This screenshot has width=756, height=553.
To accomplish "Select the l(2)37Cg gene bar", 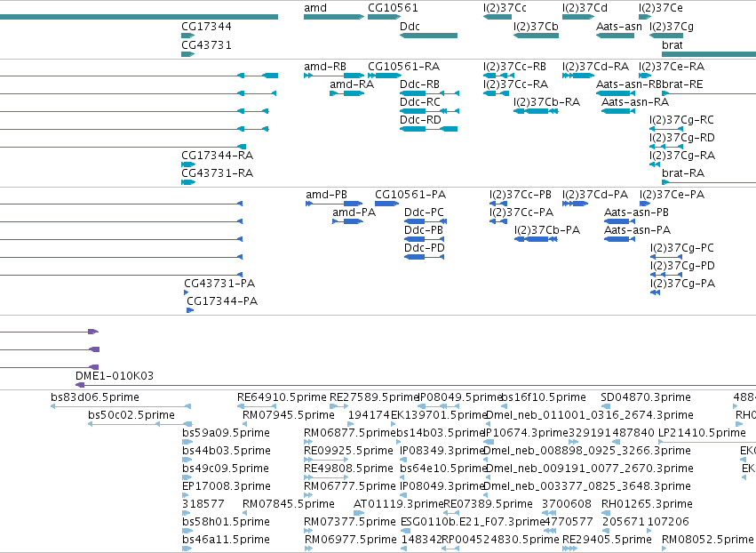I will [666, 36].
